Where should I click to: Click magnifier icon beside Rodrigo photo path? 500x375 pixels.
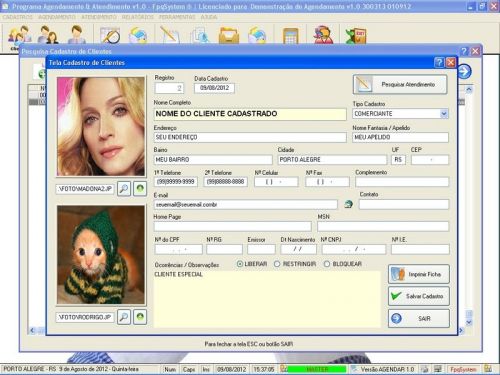point(124,317)
